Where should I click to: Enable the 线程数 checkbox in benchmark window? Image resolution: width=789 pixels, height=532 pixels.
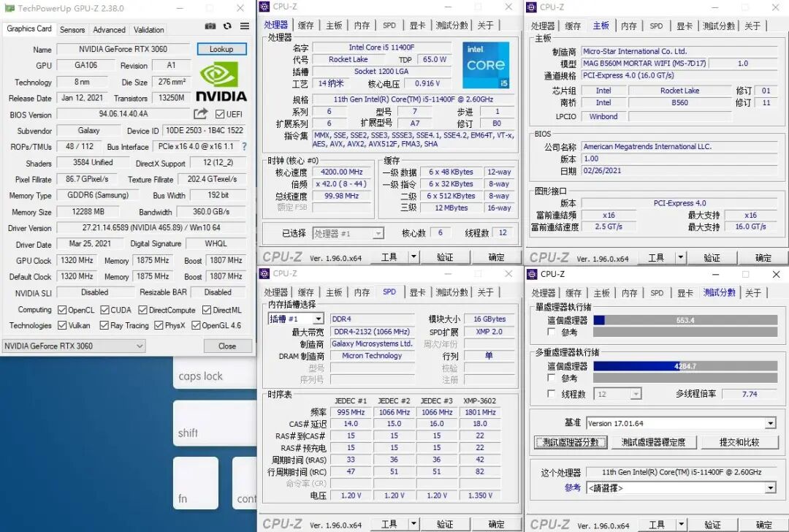point(552,394)
